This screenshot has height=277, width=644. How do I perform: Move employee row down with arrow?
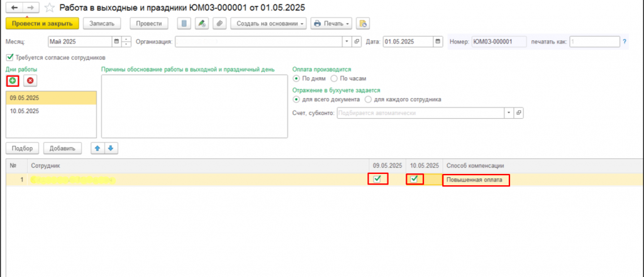click(x=111, y=149)
